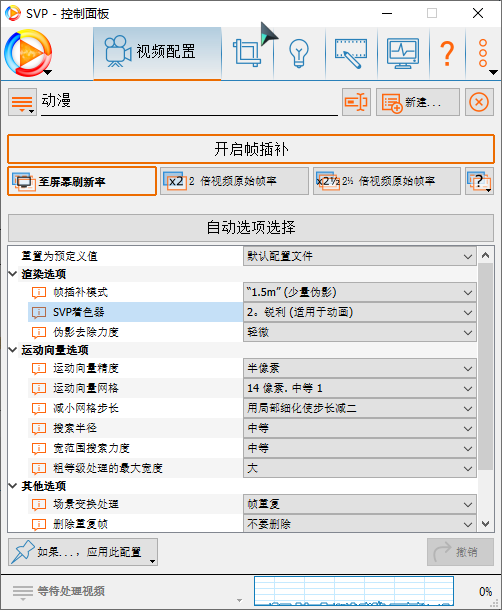Open the 运动向量精度 dropdown
The image size is (502, 610).
[x=360, y=368]
